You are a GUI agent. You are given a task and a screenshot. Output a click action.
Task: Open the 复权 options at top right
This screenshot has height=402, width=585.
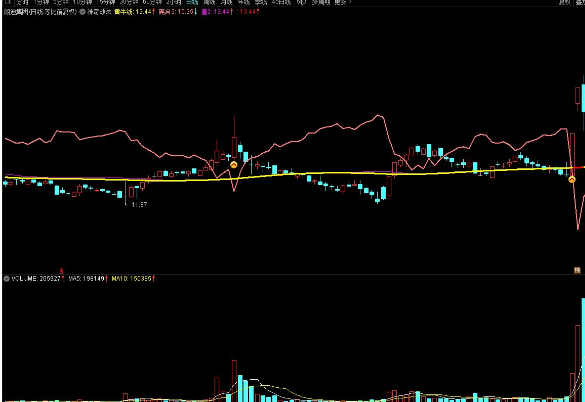click(564, 2)
